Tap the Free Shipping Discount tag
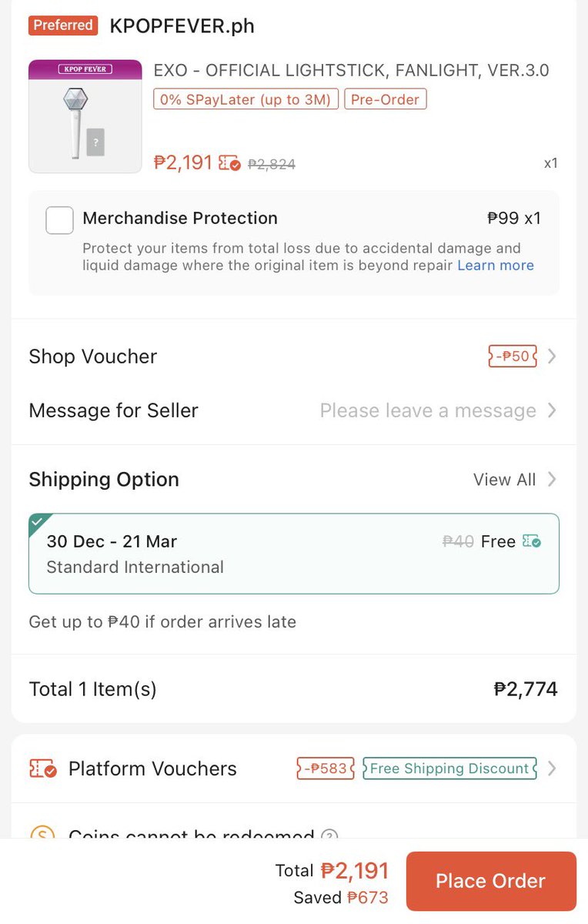 [449, 768]
